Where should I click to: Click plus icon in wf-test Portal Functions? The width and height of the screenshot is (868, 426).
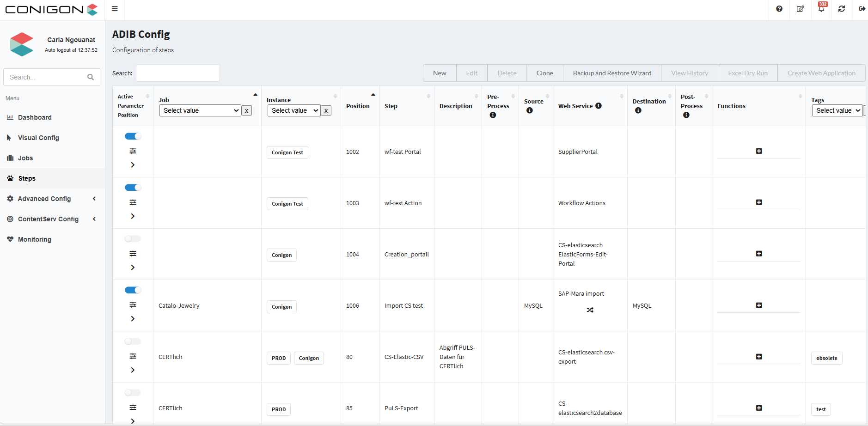click(x=759, y=151)
